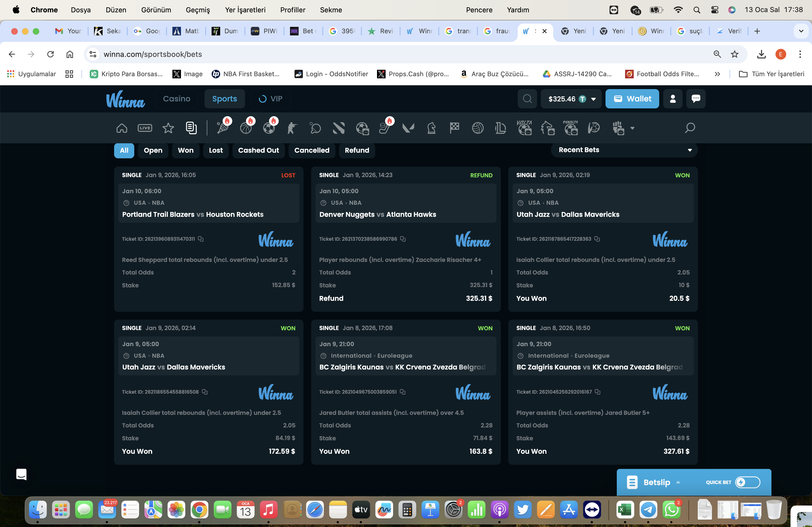Open the Yer İşaretleri menu
This screenshot has height=527, width=812.
click(245, 10)
